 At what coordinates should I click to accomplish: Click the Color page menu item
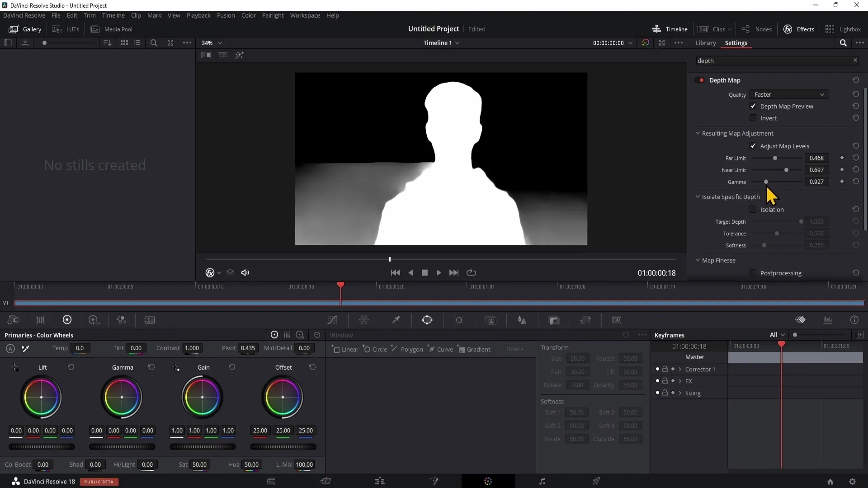[249, 15]
